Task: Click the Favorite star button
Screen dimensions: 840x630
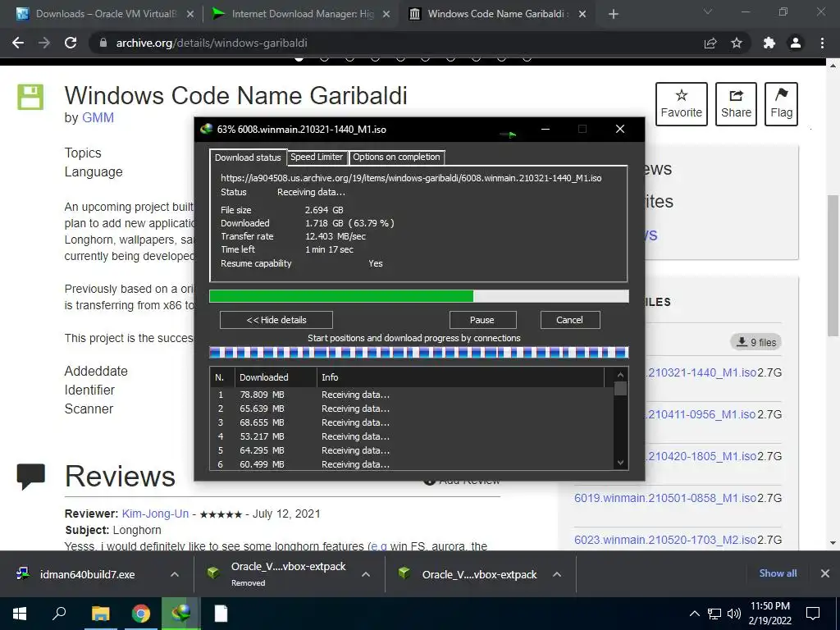Action: [x=682, y=104]
